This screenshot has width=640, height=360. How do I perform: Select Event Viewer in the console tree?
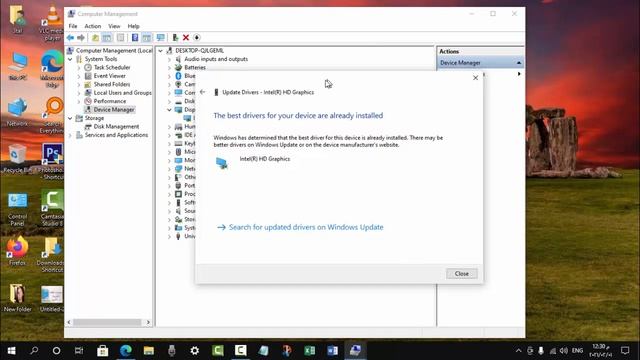coord(109,76)
